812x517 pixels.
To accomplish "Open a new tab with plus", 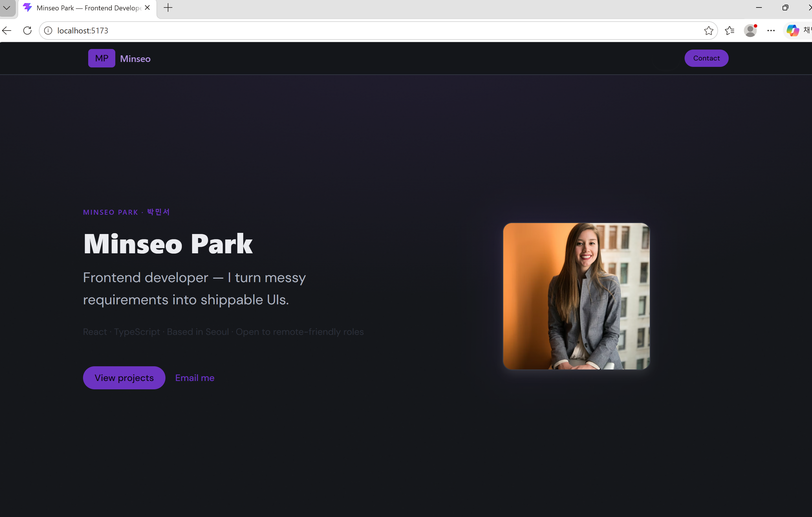I will click(x=168, y=8).
